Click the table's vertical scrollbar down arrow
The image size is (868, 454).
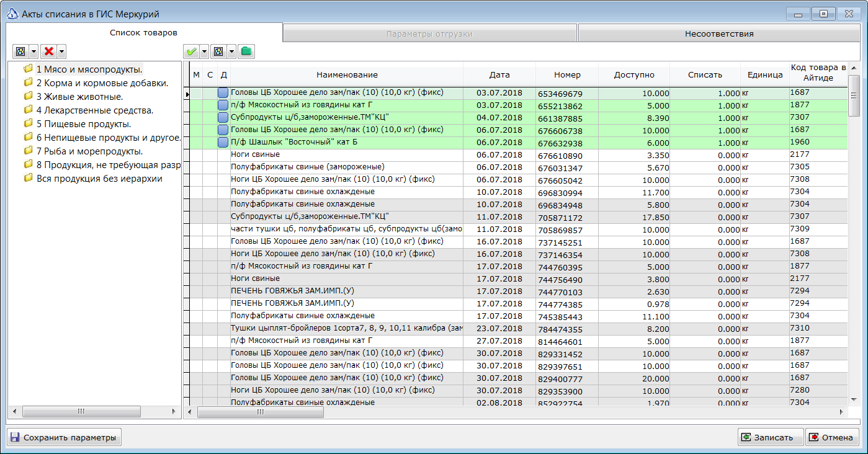(x=854, y=399)
